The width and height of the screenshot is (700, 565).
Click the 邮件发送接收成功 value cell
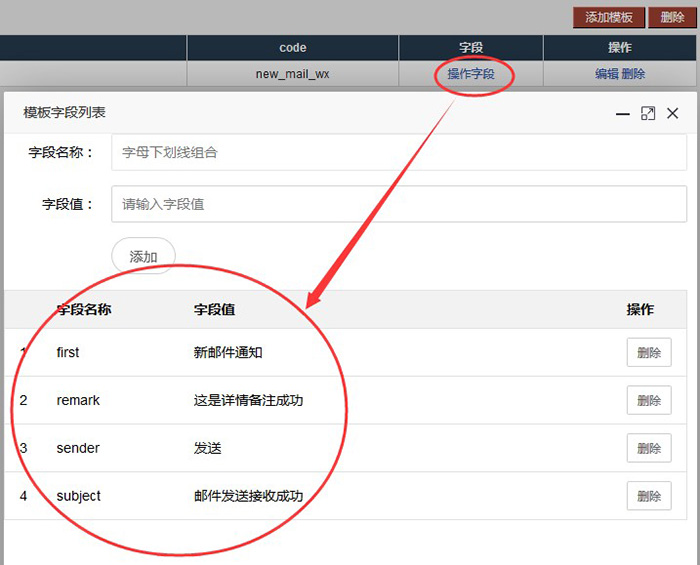point(248,496)
